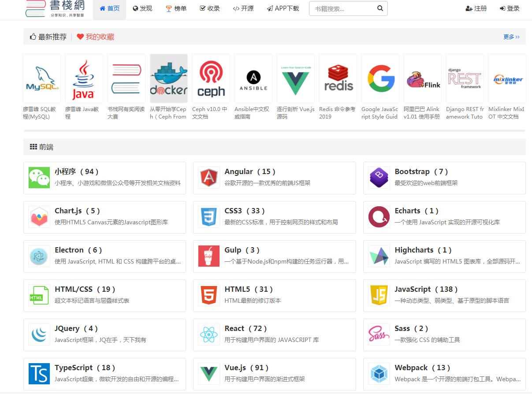
Task: Click the 注册 register link
Action: click(x=476, y=8)
